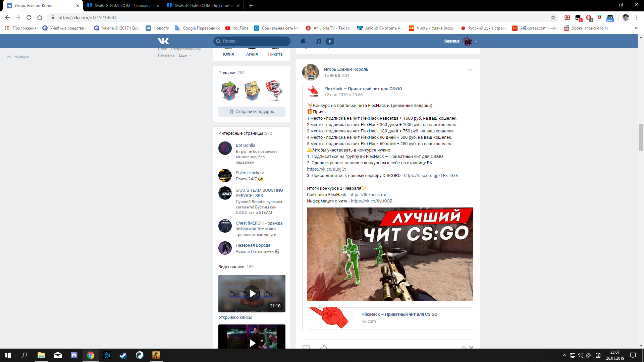Switch to SvaRoG-GaMe.COM Главная tab

tap(123, 6)
